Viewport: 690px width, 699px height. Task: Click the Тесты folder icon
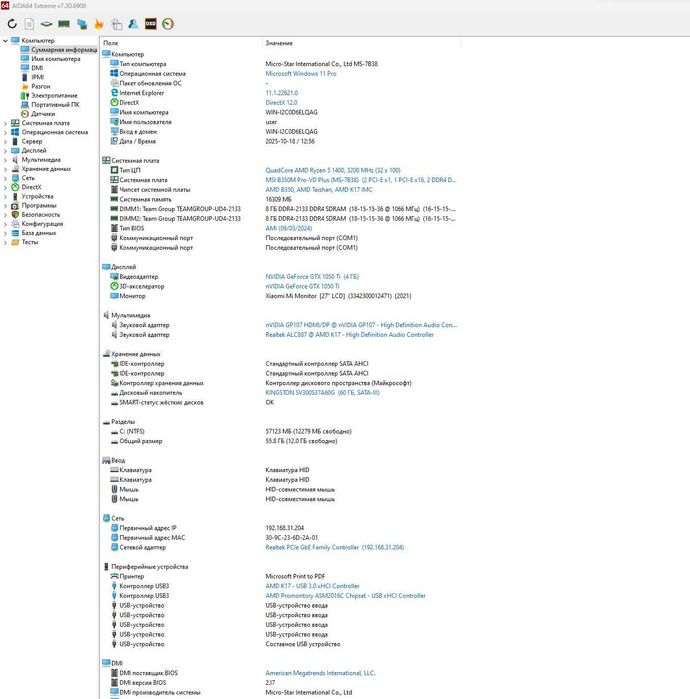pos(15,242)
